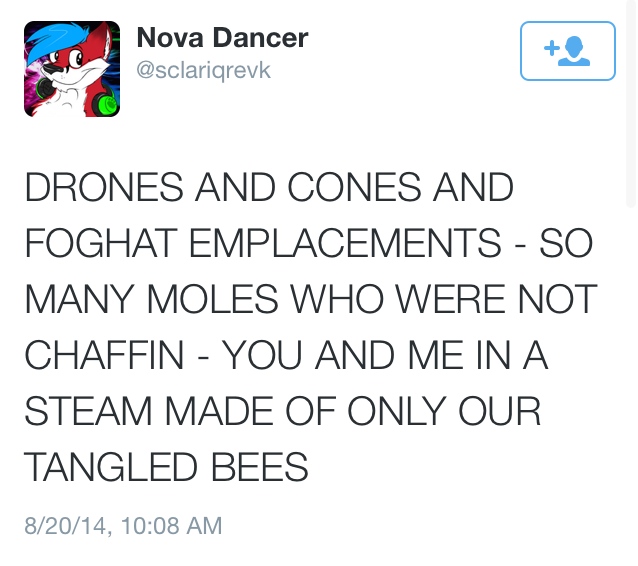Screen dimensions: 638x566
Task: Open the Nova Dancer profile name
Action: click(x=223, y=38)
